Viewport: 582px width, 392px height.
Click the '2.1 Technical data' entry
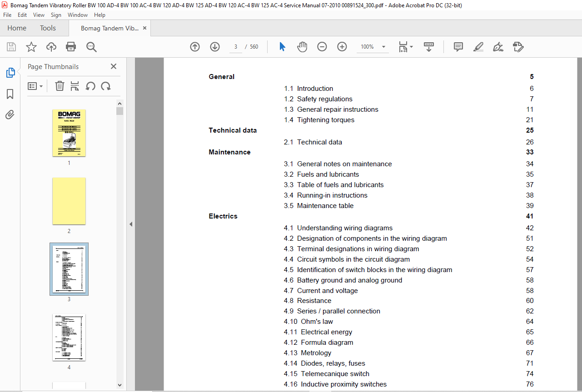coord(313,142)
